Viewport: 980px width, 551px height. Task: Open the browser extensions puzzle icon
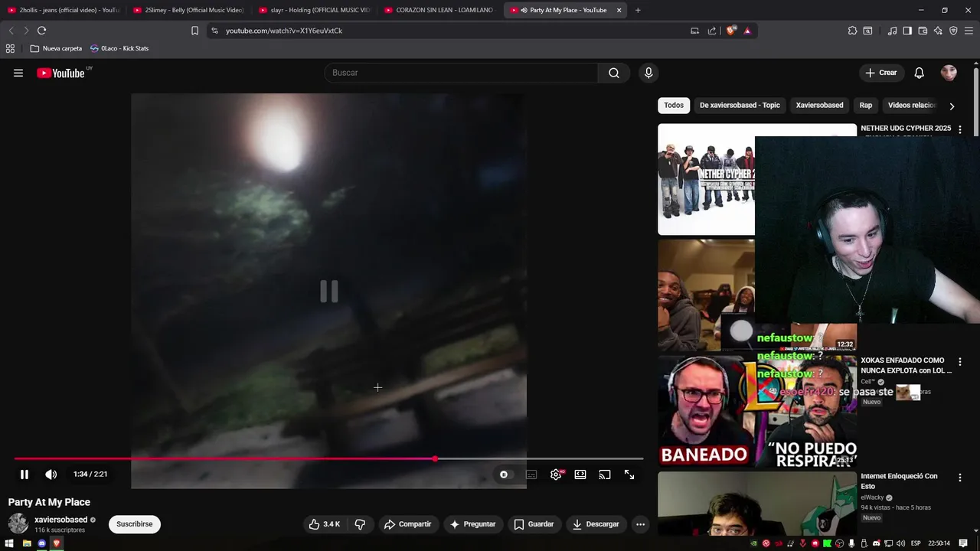click(x=852, y=31)
